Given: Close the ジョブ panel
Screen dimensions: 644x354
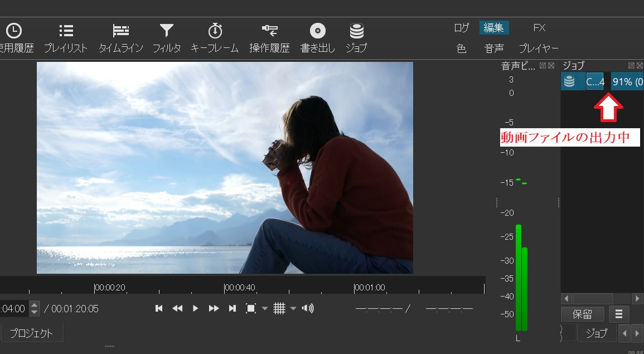Looking at the screenshot, I should 640,66.
